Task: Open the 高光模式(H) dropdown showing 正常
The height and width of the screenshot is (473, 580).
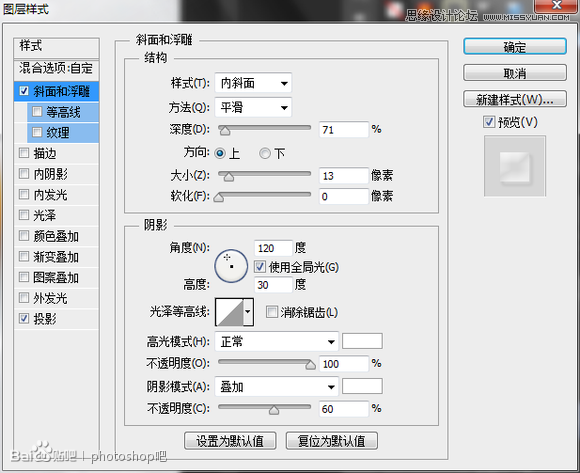Action: 276,342
